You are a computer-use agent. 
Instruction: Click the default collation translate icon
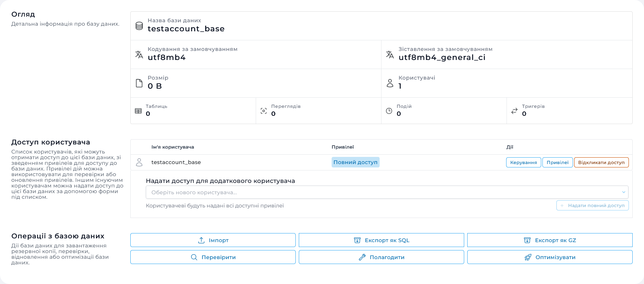coord(390,55)
